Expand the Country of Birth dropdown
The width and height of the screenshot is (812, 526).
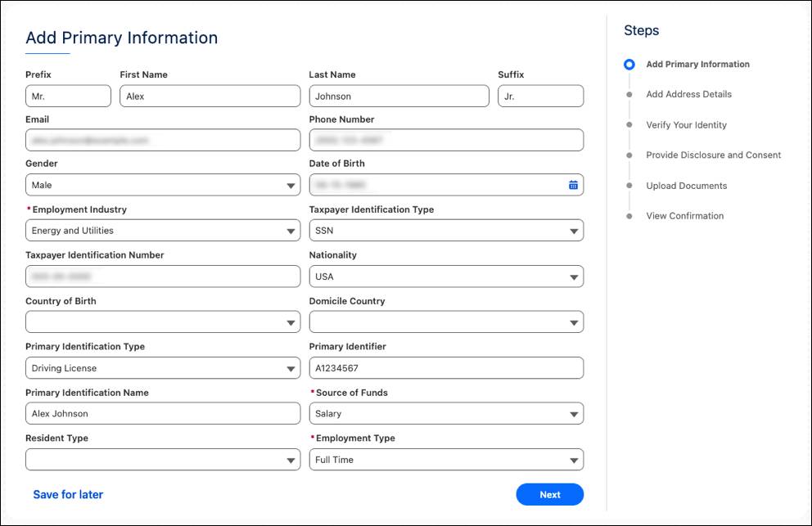(290, 321)
